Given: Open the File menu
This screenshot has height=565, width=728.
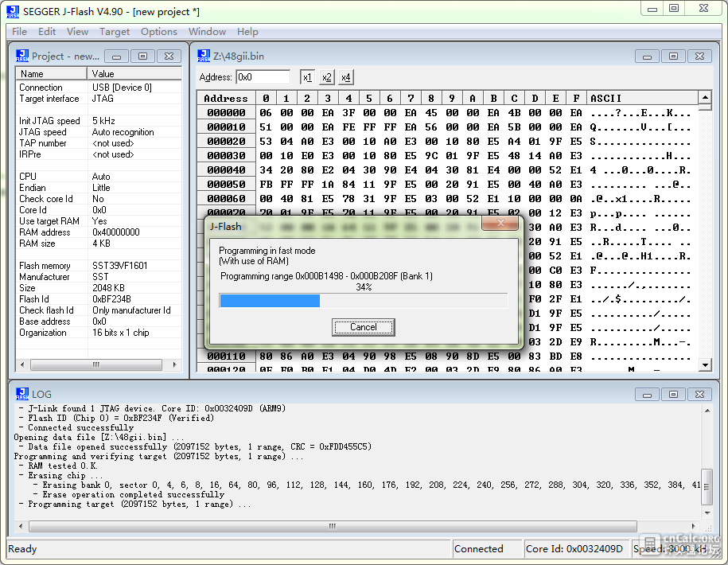Looking at the screenshot, I should pos(19,32).
